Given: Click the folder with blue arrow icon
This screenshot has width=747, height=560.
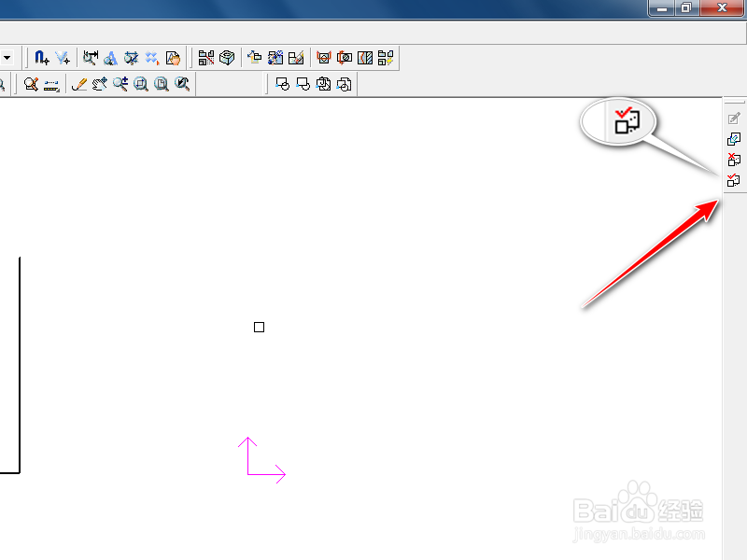Looking at the screenshot, I should pyautogui.click(x=254, y=58).
